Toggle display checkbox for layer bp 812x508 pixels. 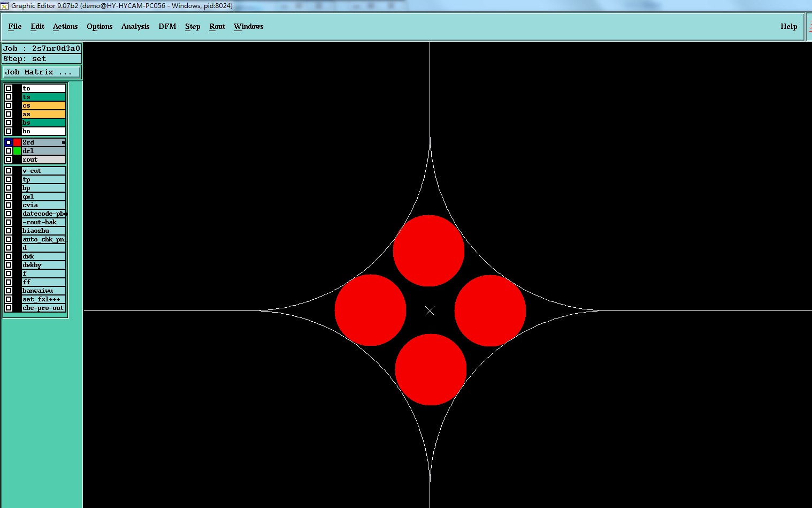pyautogui.click(x=9, y=188)
